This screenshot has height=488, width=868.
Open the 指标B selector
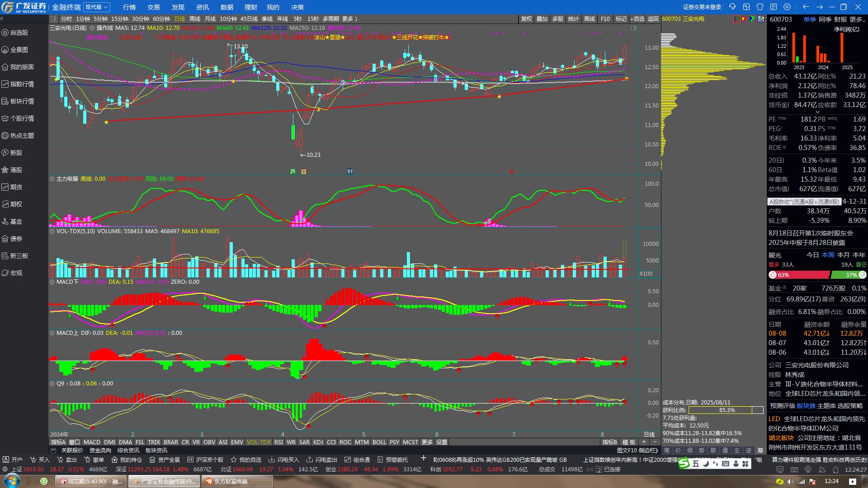[x=609, y=442]
